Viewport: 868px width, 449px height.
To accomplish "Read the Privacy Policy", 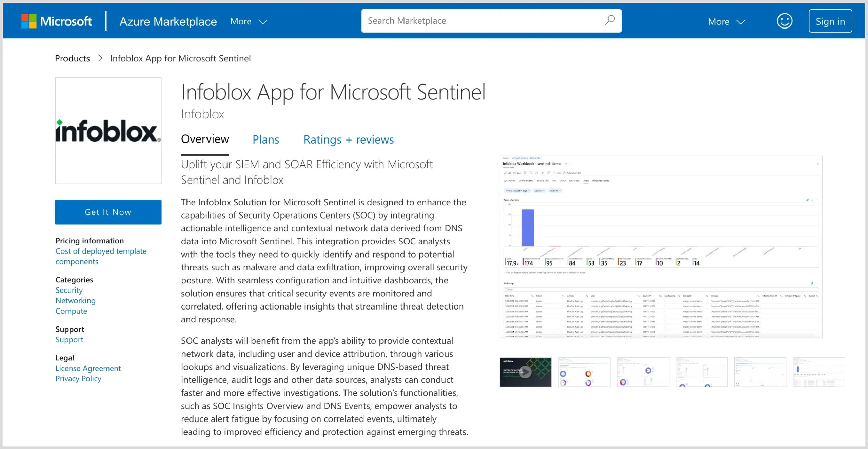I will (x=78, y=378).
